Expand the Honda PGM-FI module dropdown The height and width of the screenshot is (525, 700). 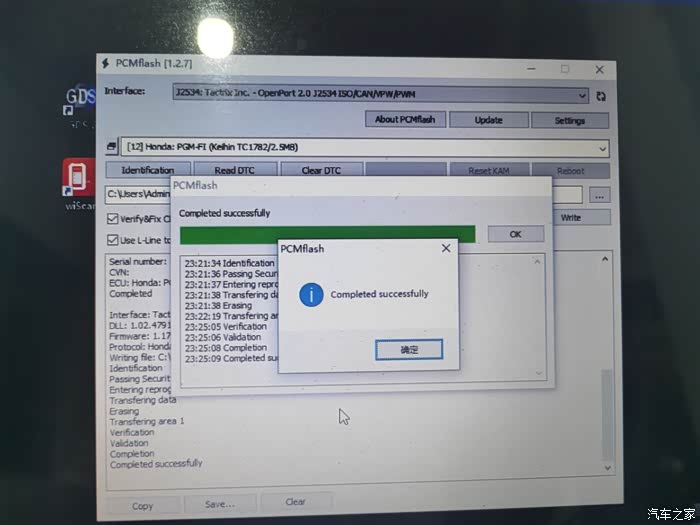365,147
